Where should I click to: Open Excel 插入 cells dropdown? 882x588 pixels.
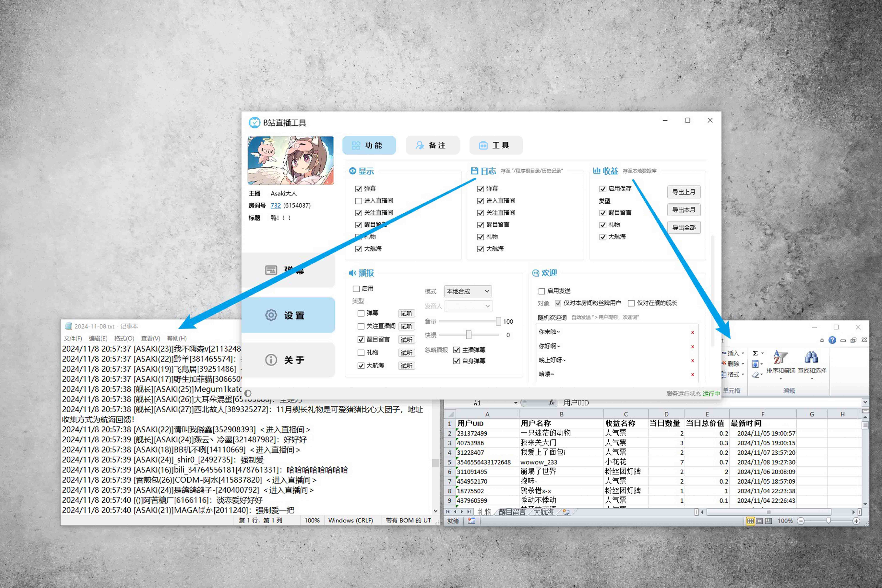[x=734, y=353]
